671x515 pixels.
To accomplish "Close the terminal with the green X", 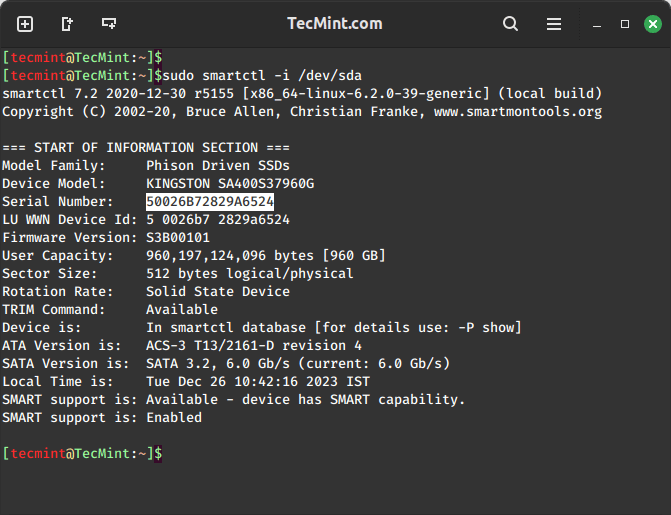I will coord(651,23).
